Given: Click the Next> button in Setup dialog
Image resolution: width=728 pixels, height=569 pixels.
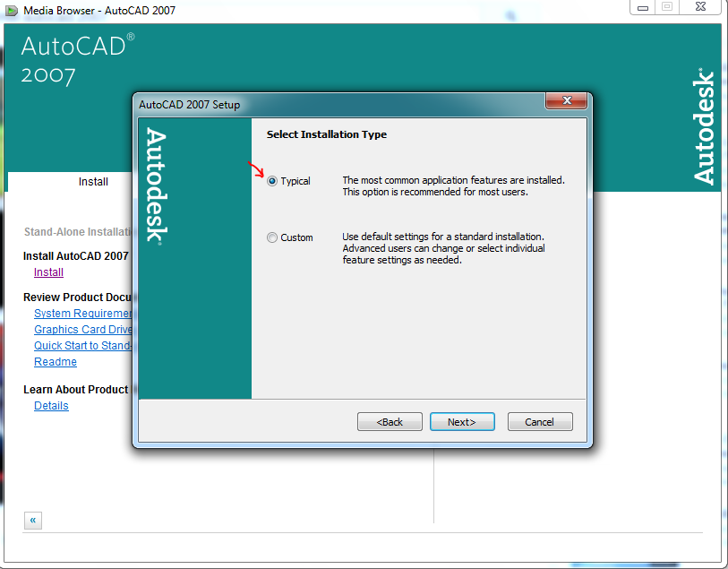Looking at the screenshot, I should pyautogui.click(x=462, y=422).
